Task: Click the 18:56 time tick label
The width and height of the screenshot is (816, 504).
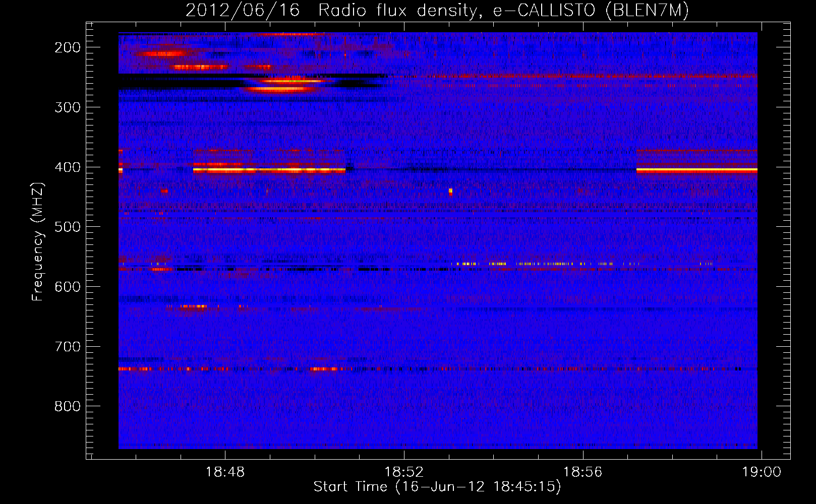Action: [582, 472]
